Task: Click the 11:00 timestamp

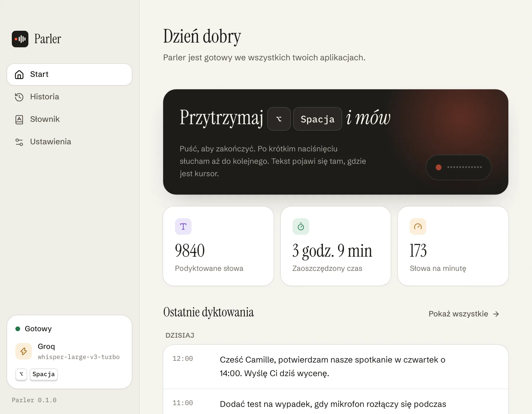Action: pyautogui.click(x=183, y=403)
